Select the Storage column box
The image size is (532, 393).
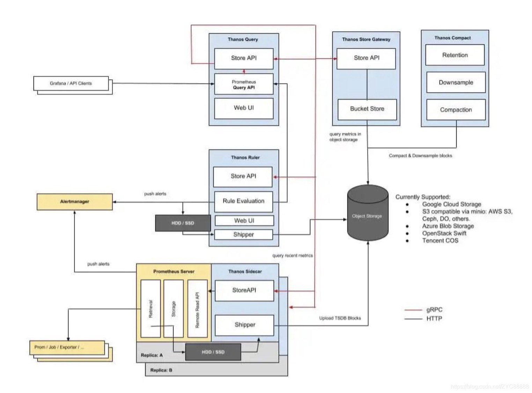[x=173, y=309]
